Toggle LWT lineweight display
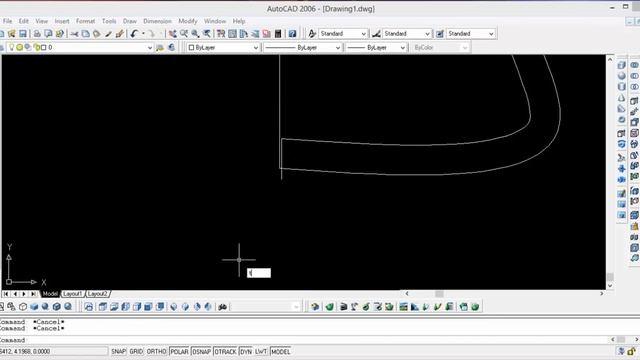The height and width of the screenshot is (360, 640). [261, 351]
